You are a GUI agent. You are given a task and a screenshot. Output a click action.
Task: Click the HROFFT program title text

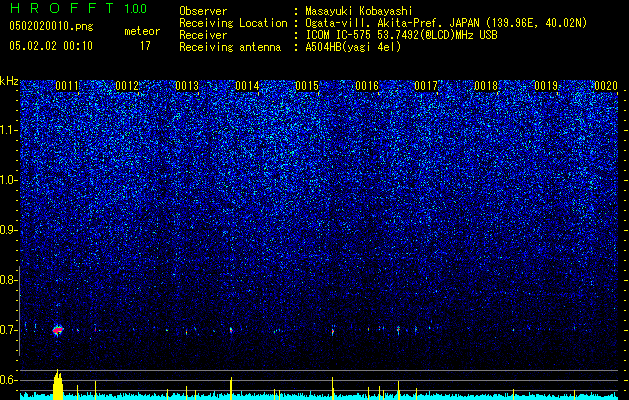(x=62, y=8)
